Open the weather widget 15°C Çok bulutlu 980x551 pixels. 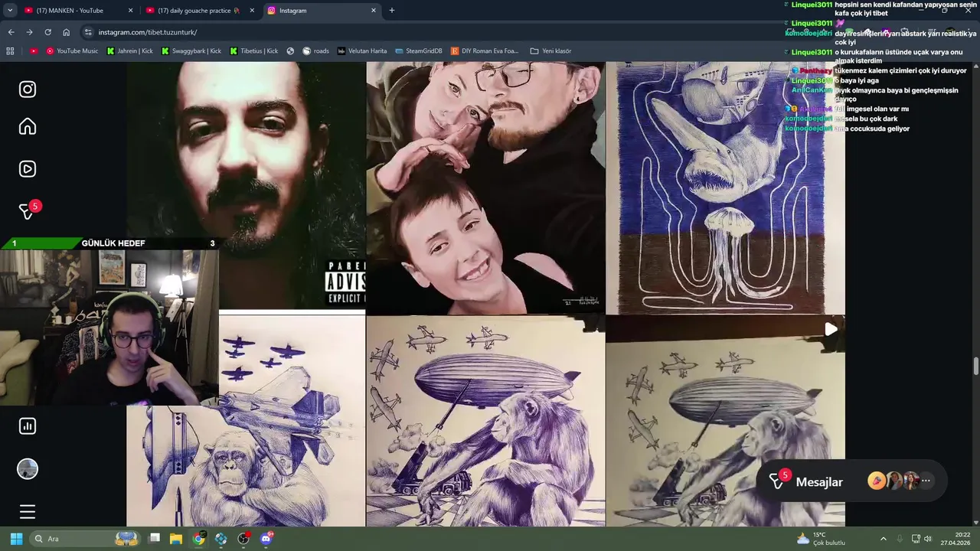click(x=820, y=539)
